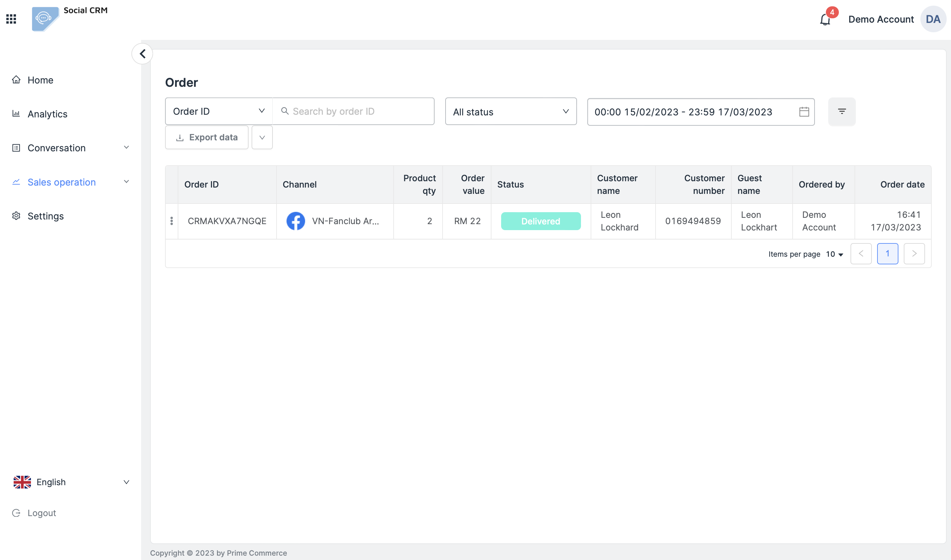Click the Social CRM logo icon

(x=45, y=19)
